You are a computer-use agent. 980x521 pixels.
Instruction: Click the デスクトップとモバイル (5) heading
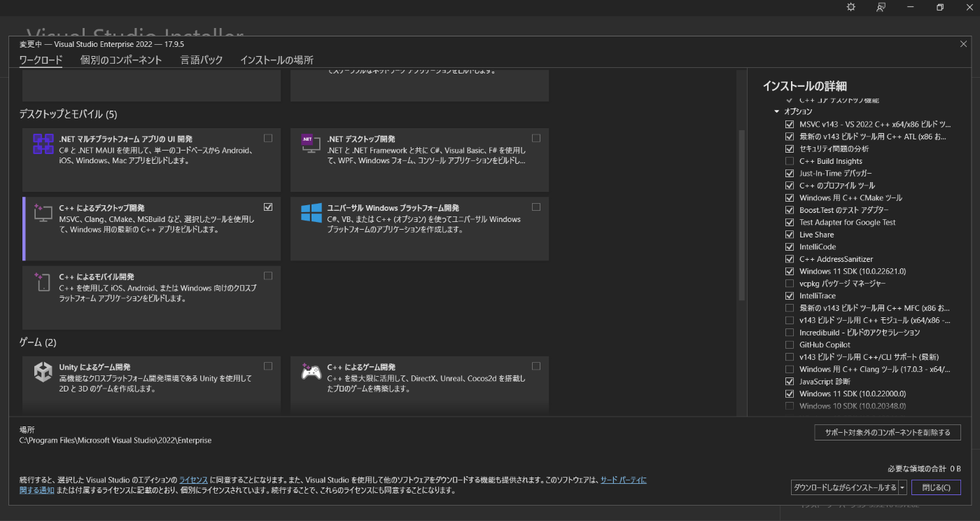(x=68, y=114)
